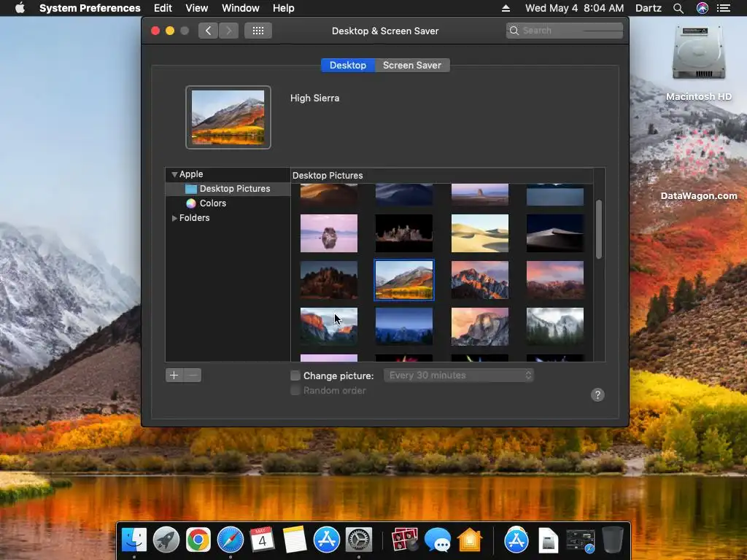Open Messages chat bubble in Dock
The image size is (747, 560).
(x=438, y=540)
